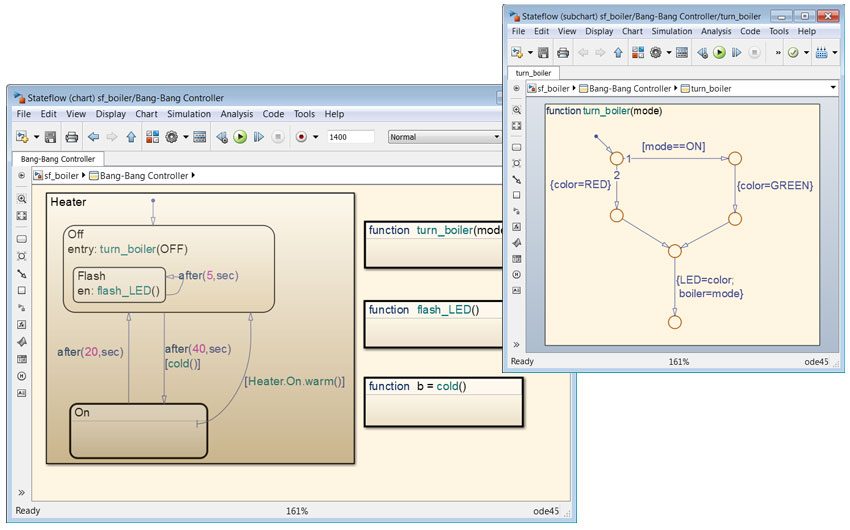Click sf_boiler breadcrumb in Bang-Bang Controller window
This screenshot has width=850, height=530.
point(60,176)
